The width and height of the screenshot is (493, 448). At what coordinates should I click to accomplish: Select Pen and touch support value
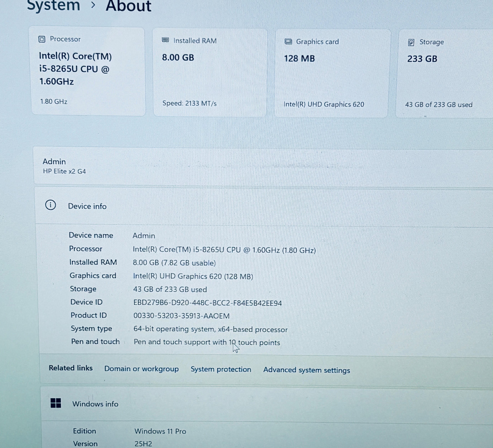pyautogui.click(x=207, y=342)
